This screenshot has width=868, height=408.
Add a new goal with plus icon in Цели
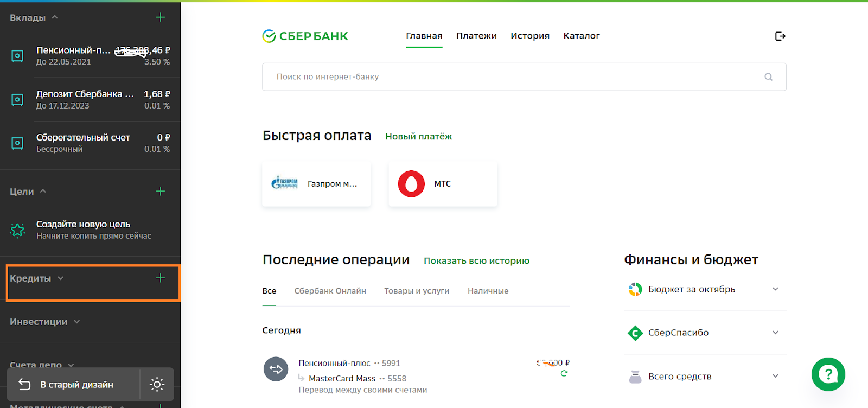coord(161,191)
